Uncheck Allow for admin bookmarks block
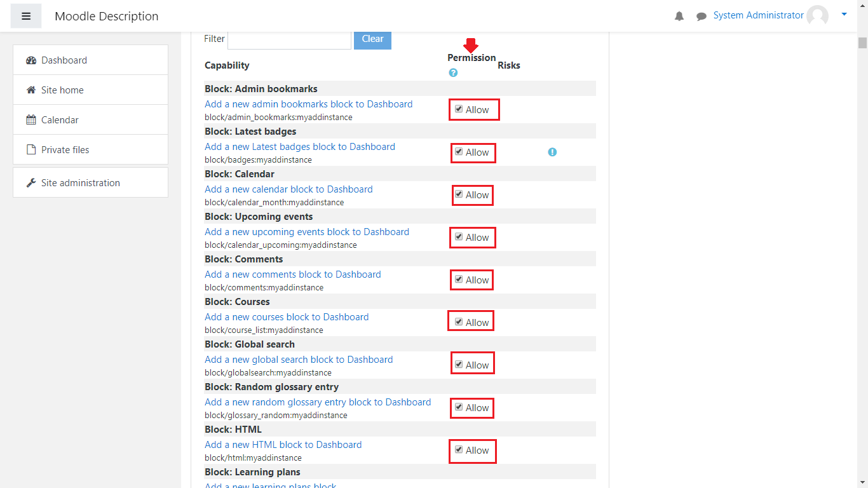The height and width of the screenshot is (488, 868). pyautogui.click(x=459, y=109)
